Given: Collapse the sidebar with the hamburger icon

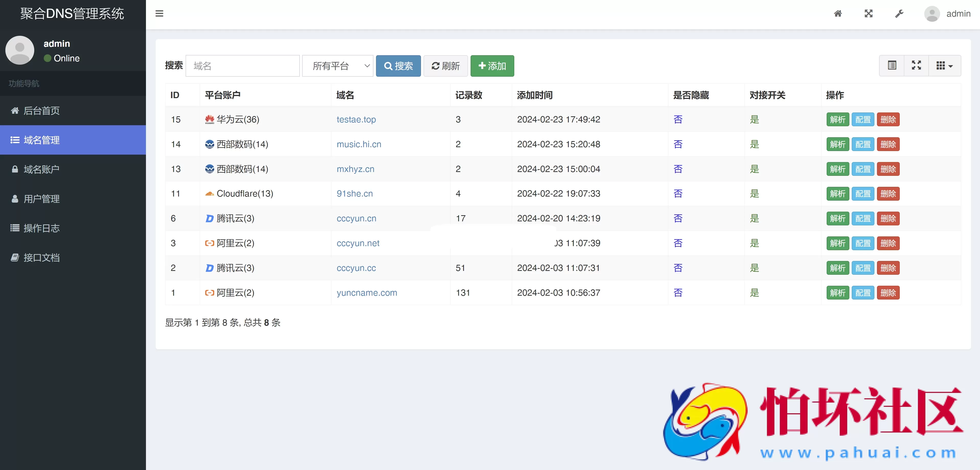Looking at the screenshot, I should 159,14.
